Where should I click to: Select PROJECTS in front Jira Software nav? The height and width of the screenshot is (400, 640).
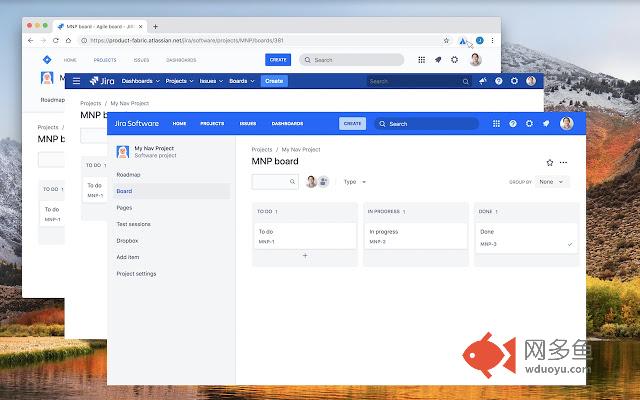tap(212, 123)
